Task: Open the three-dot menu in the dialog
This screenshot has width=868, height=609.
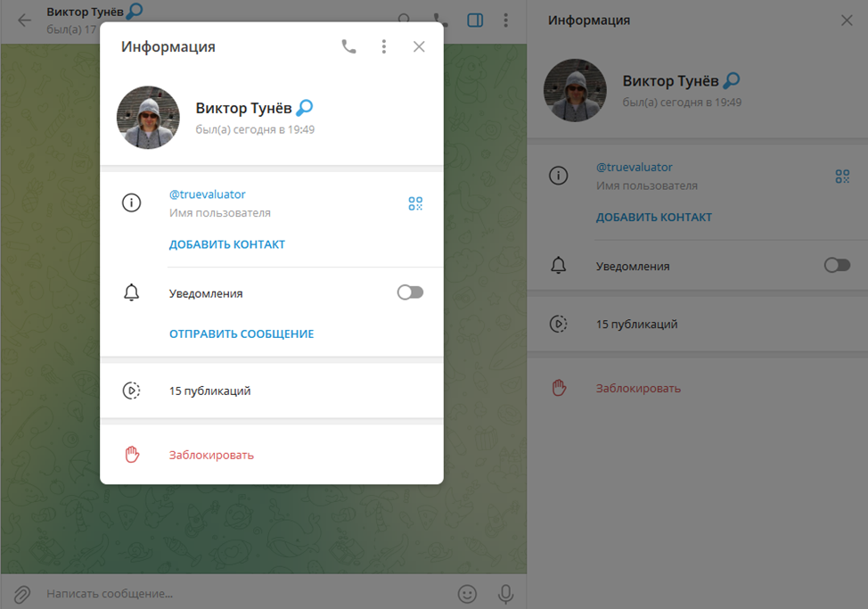Action: coord(383,46)
